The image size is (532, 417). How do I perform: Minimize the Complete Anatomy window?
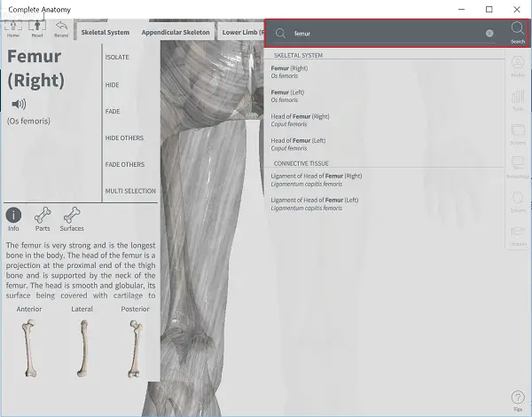pos(461,9)
